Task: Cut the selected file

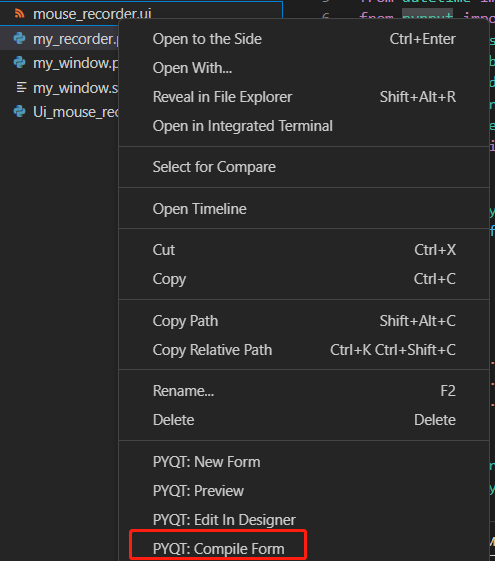Action: tap(304, 250)
